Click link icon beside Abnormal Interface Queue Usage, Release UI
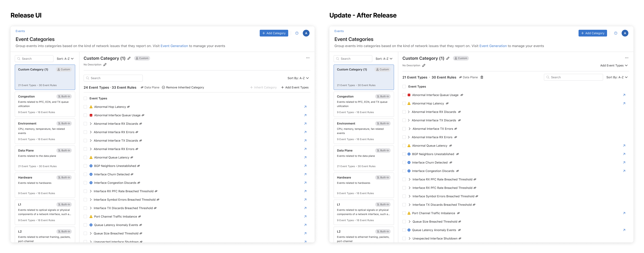Image resolution: width=644 pixels, height=253 pixels. pos(143,115)
